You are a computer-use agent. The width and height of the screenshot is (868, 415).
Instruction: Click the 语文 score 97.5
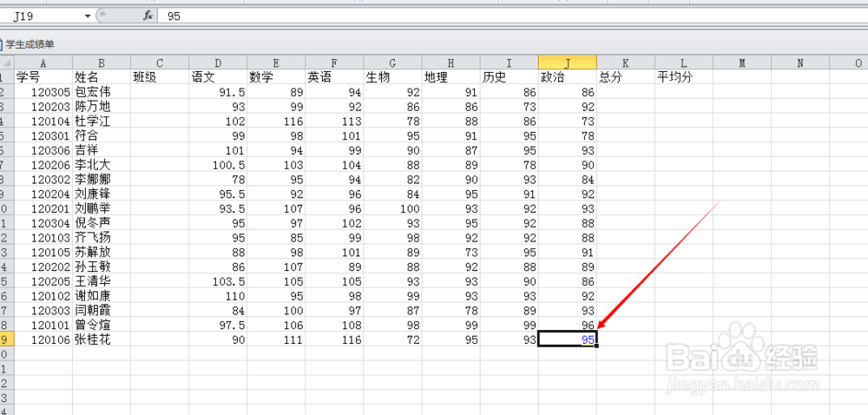pyautogui.click(x=218, y=325)
